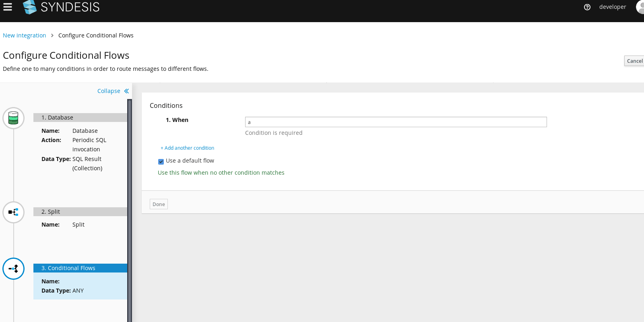Click the user avatar icon

[x=640, y=7]
